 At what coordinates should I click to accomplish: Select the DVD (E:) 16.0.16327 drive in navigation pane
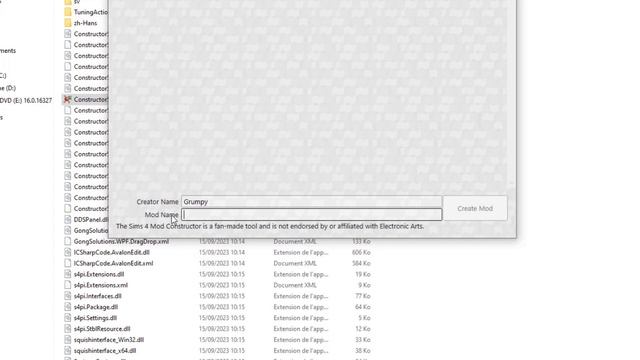[x=25, y=100]
